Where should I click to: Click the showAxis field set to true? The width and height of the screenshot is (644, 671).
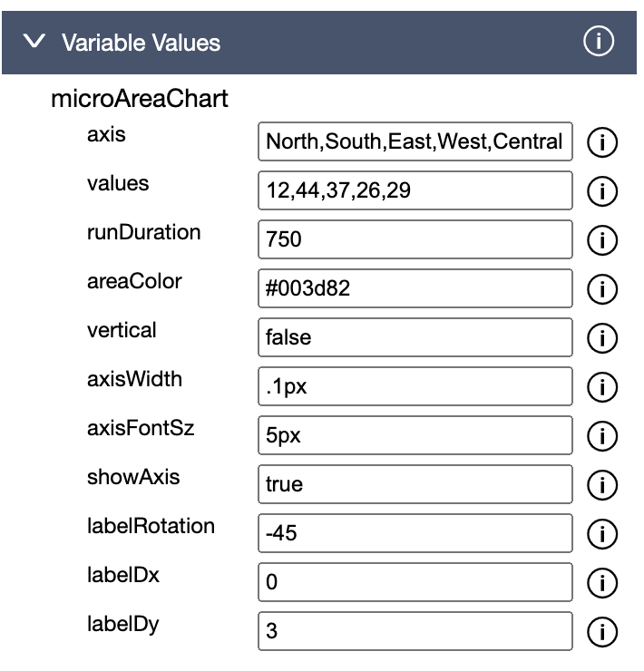(415, 484)
